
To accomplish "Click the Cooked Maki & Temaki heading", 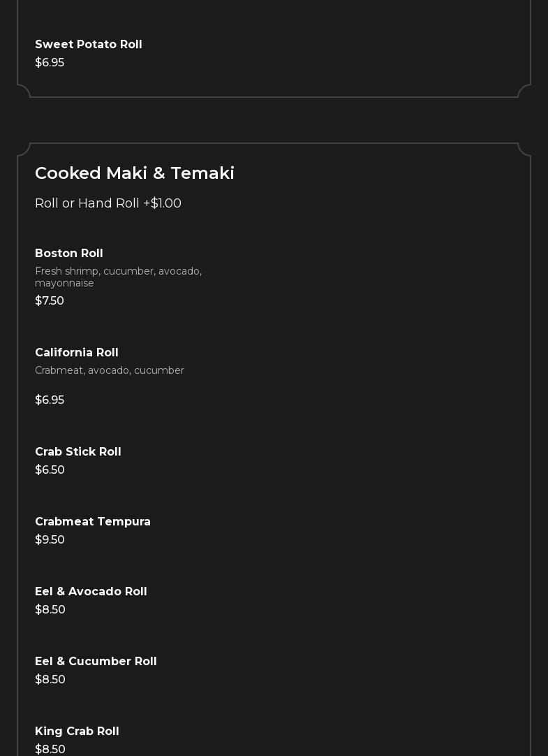I will [x=135, y=173].
